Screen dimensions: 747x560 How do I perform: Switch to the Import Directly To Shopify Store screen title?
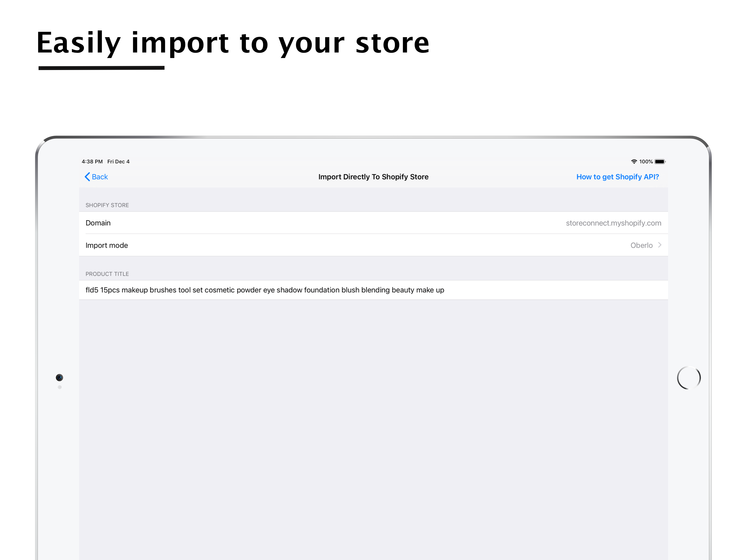(x=373, y=177)
